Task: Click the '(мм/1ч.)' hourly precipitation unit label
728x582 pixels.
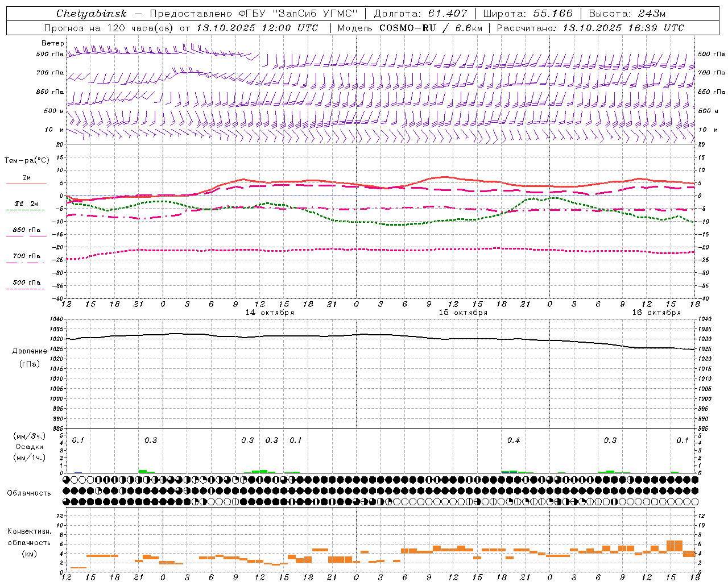Action: [x=29, y=458]
